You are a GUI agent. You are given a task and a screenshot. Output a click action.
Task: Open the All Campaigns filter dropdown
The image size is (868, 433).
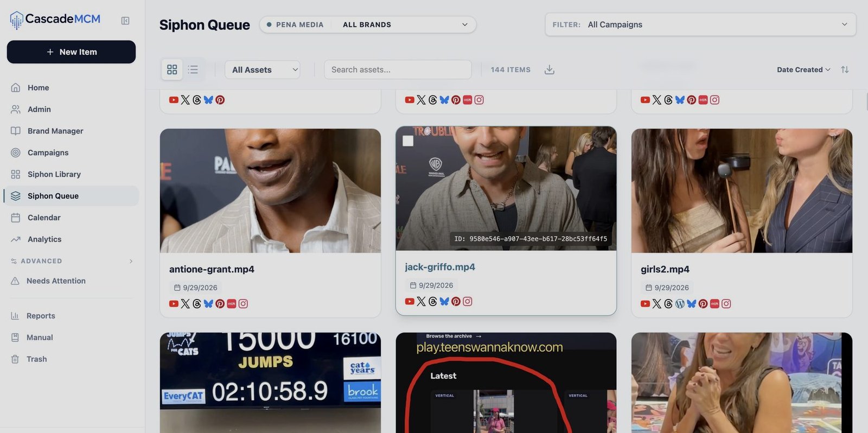700,24
